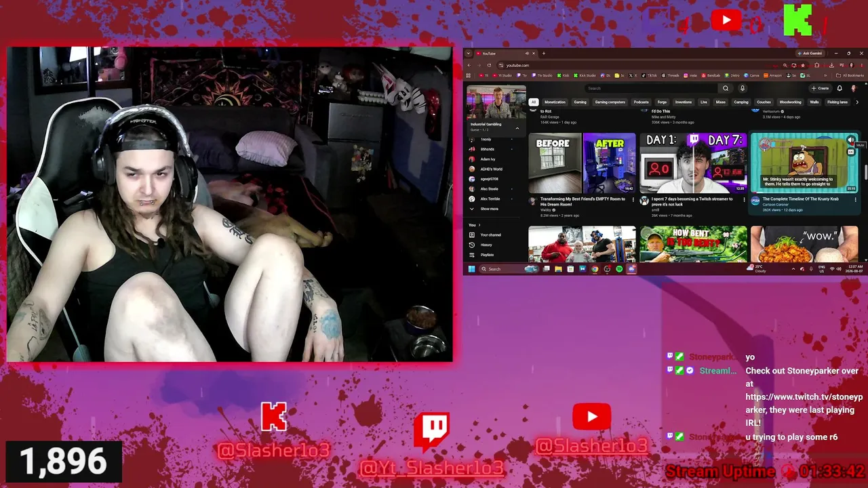Open the How Bent Is Too Bent thumbnail

[693, 244]
